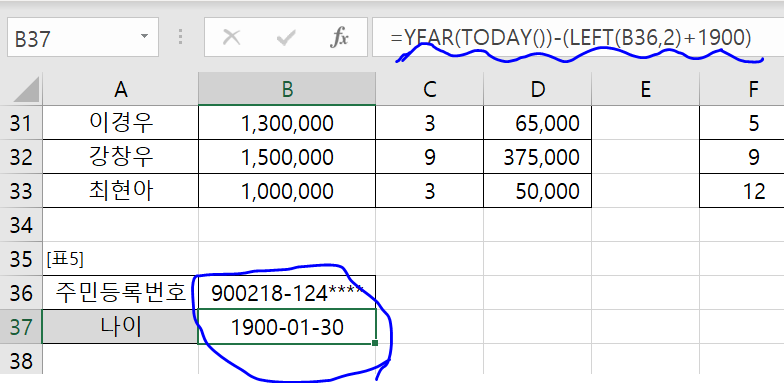
Task: Click cell with 900218-124****
Action: pos(287,292)
